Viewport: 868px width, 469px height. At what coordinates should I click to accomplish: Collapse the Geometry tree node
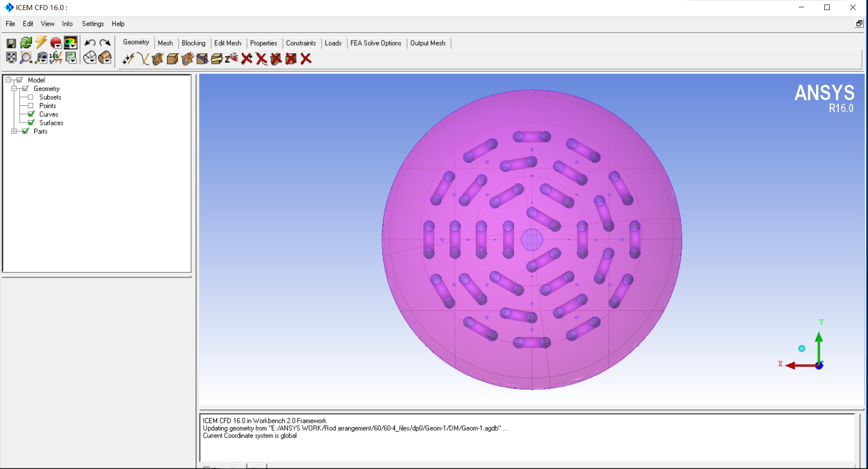click(x=14, y=89)
